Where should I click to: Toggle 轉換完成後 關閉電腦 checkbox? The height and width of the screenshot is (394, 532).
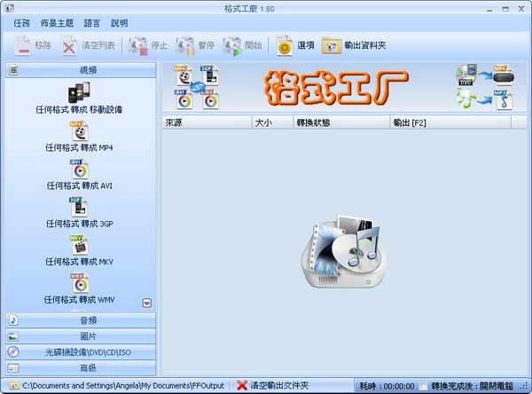(425, 386)
